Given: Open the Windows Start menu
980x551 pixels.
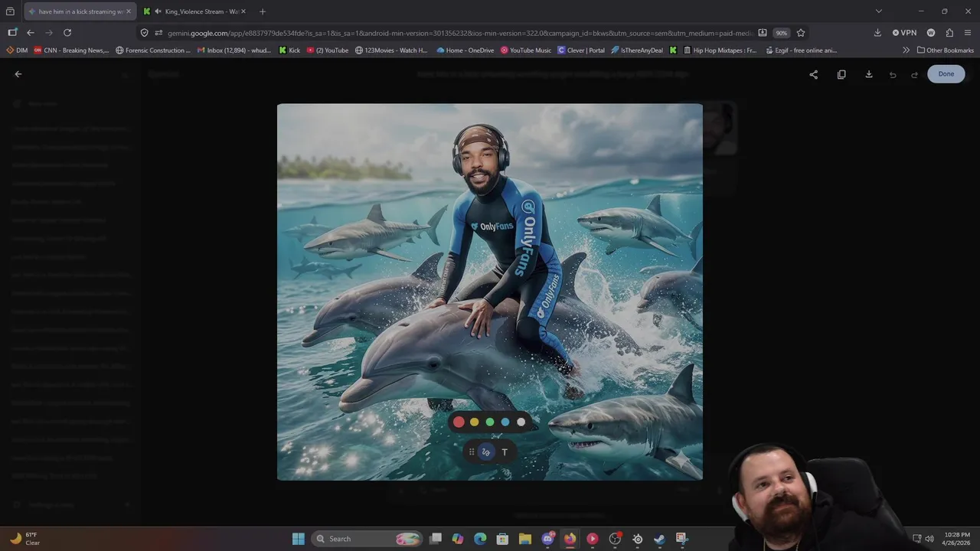Looking at the screenshot, I should (x=298, y=539).
